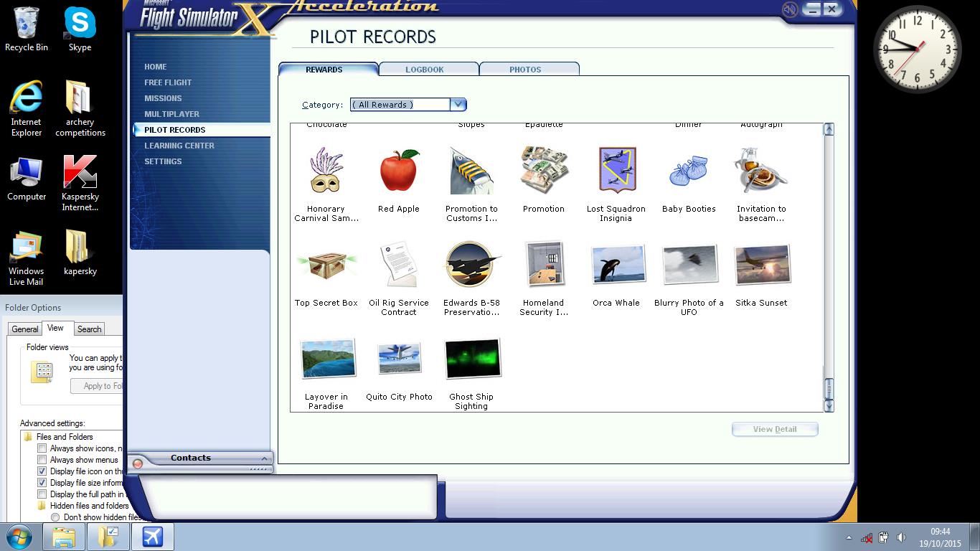Switch to the Photos tab
This screenshot has height=551, width=980.
click(529, 69)
